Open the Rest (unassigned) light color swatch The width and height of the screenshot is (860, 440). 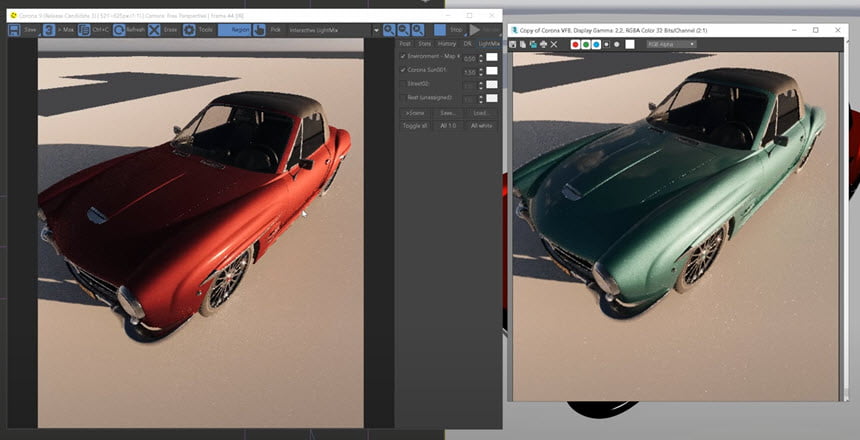point(492,98)
